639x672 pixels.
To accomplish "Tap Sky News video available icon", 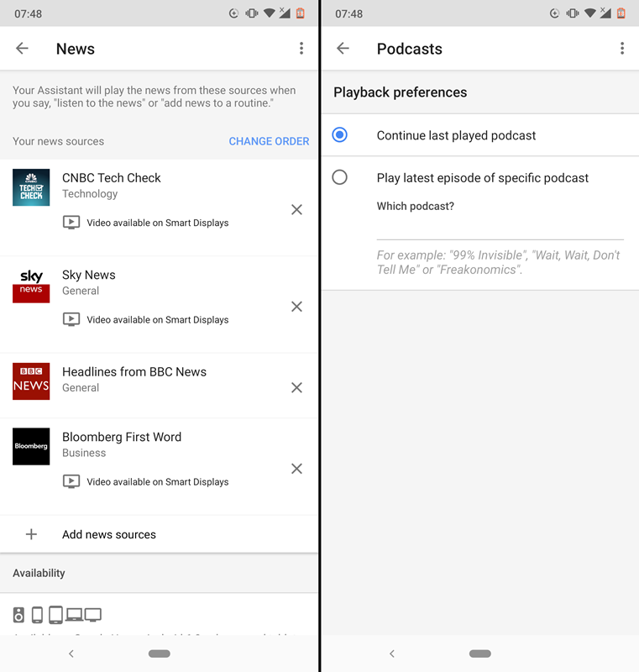I will pos(71,319).
